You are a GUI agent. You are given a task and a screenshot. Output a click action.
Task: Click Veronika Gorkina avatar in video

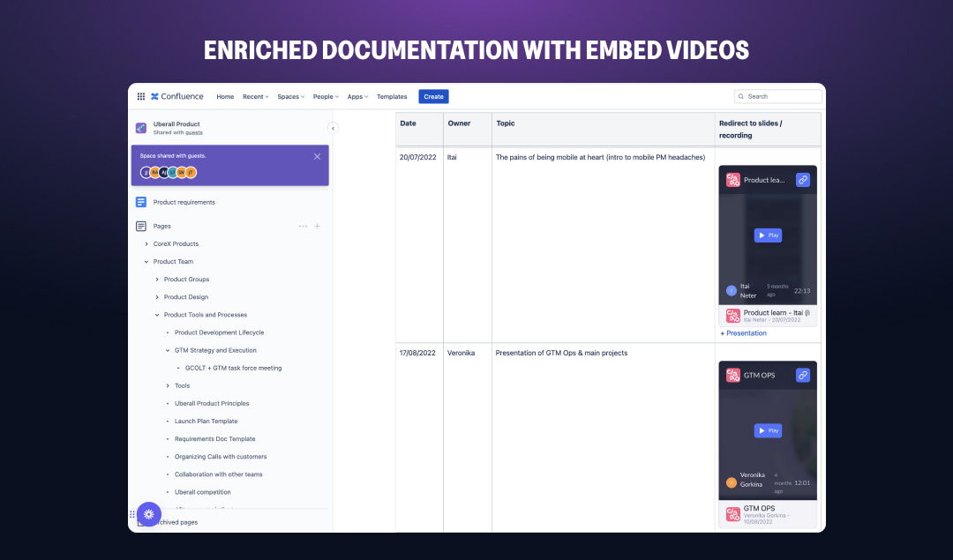click(732, 483)
